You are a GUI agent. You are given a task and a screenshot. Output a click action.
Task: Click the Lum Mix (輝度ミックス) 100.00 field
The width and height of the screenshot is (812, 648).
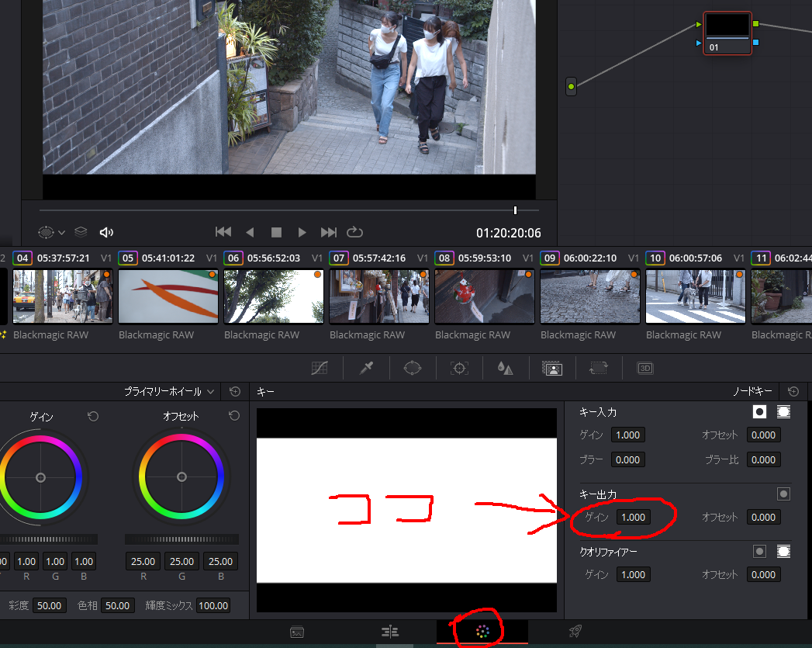(213, 605)
